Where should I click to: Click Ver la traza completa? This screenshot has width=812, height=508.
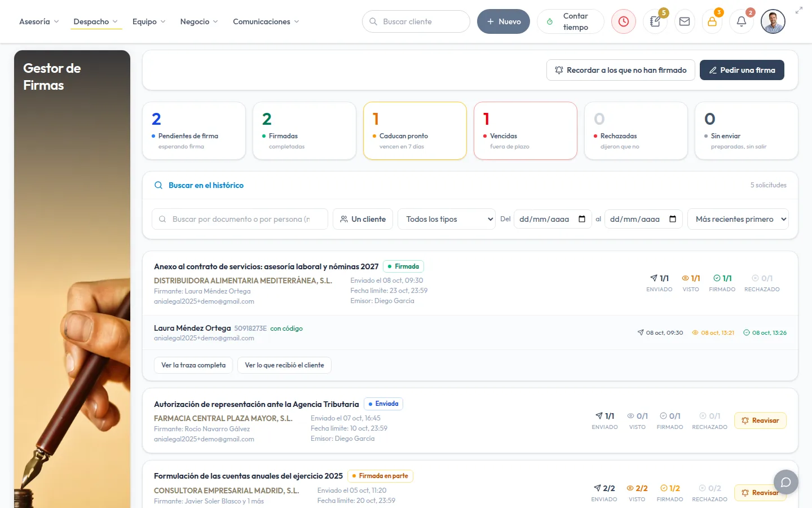(193, 365)
